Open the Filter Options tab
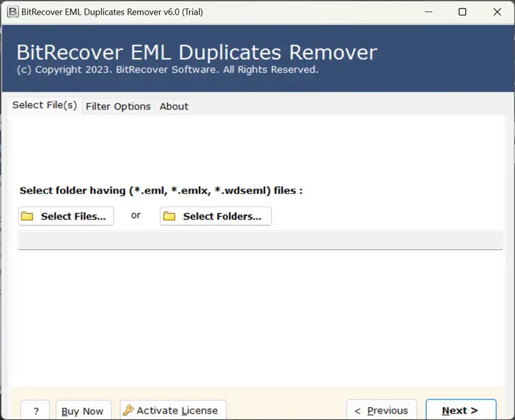This screenshot has height=420, width=515. (118, 106)
